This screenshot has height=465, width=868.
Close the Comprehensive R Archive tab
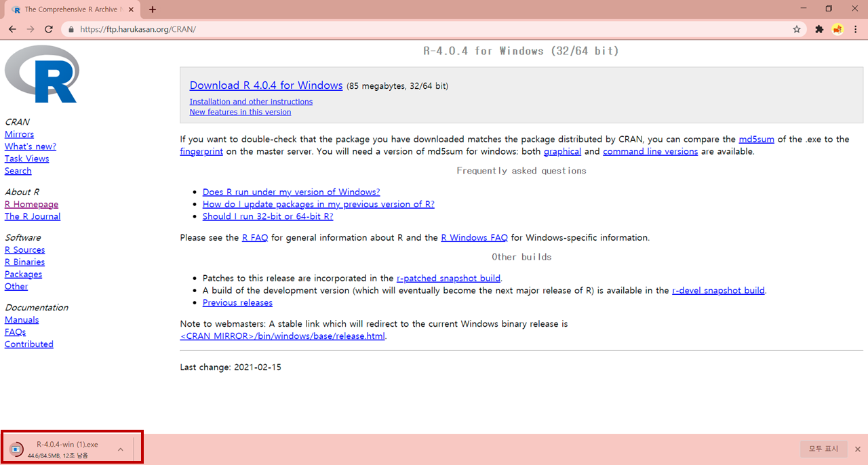131,9
